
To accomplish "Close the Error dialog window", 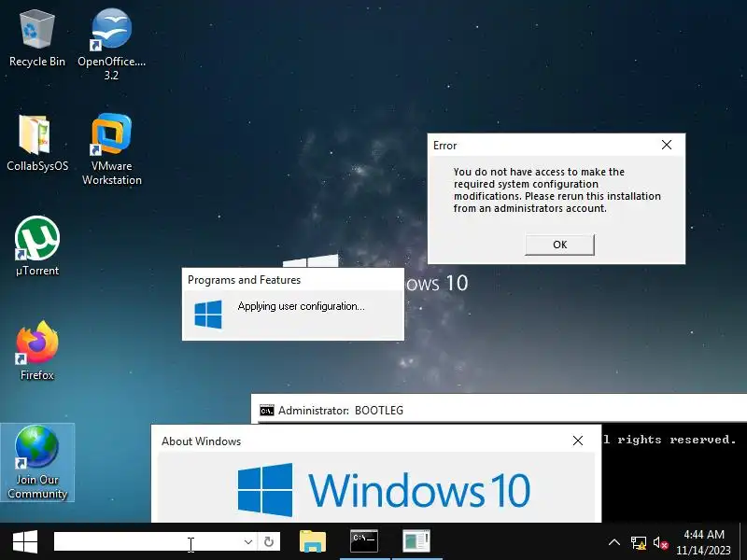I will (667, 145).
